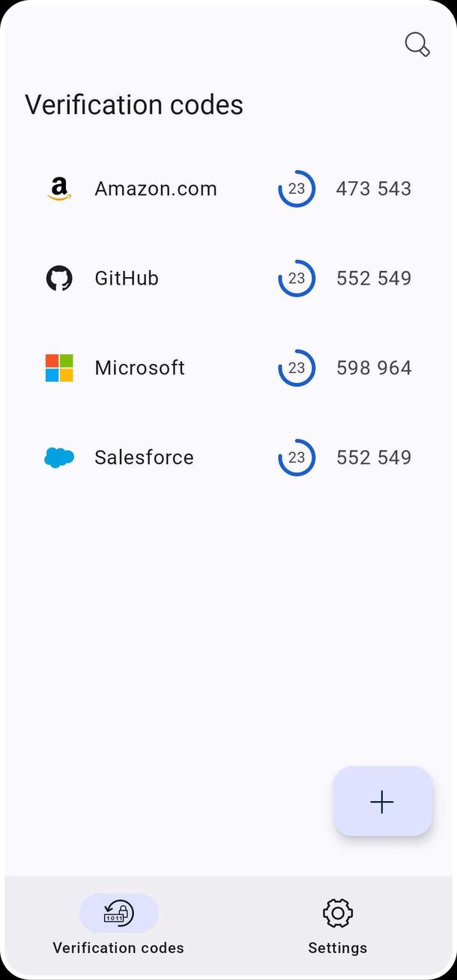Select the Microsoft verification code 598 964
Viewport: 457px width, 980px height.
pyautogui.click(x=373, y=368)
